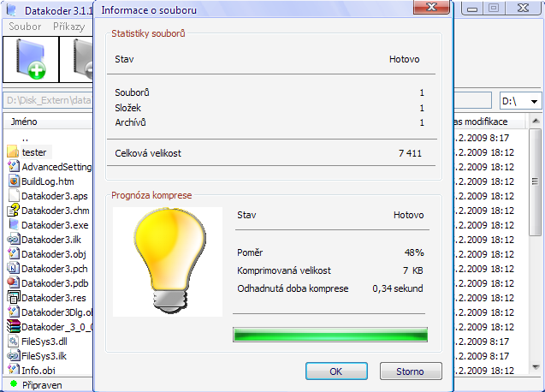Select the parent directory '..' row
545x392 pixels.
(25, 138)
